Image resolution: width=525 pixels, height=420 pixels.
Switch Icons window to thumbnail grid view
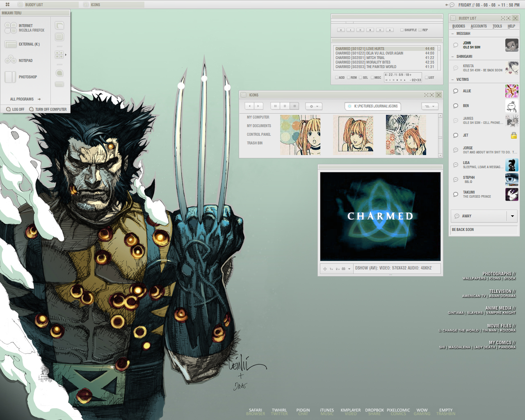pos(275,106)
